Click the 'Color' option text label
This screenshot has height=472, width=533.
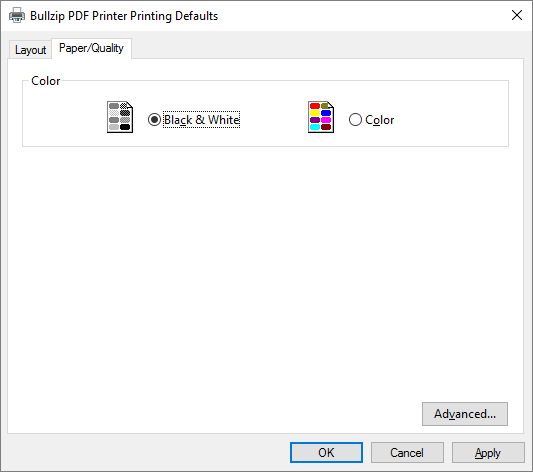click(380, 120)
